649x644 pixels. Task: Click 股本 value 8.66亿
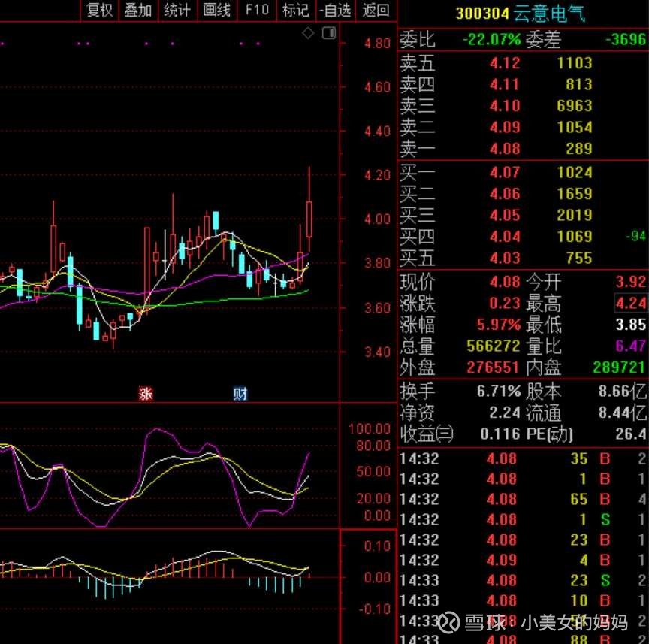click(623, 391)
